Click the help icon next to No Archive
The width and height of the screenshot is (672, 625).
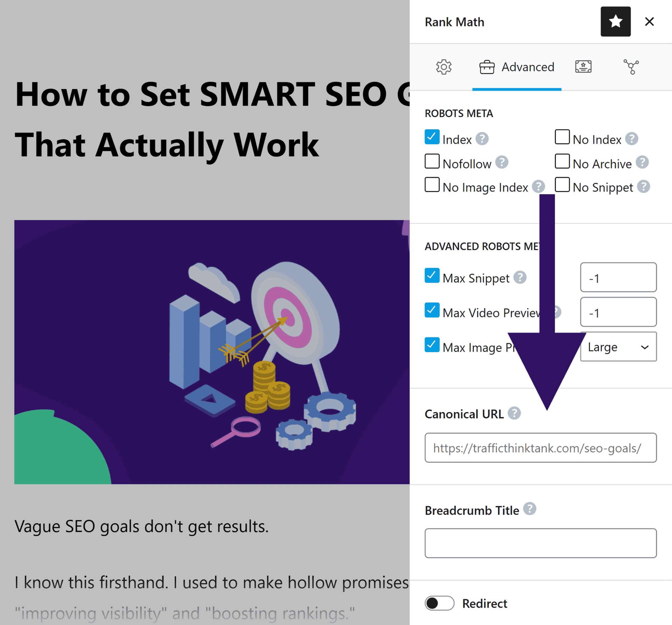tap(643, 162)
